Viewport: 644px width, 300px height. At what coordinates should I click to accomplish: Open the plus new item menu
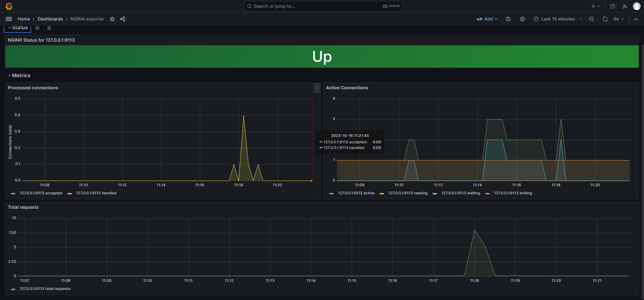coord(595,6)
